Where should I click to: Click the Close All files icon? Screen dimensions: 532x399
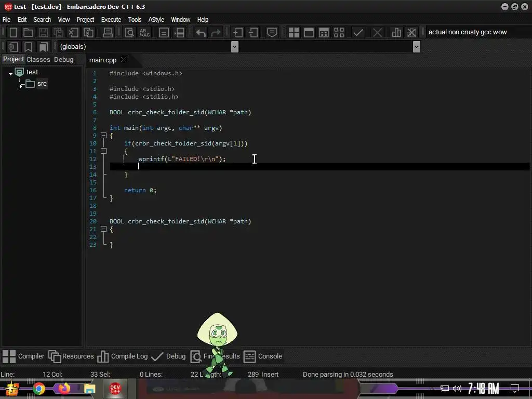click(x=88, y=33)
